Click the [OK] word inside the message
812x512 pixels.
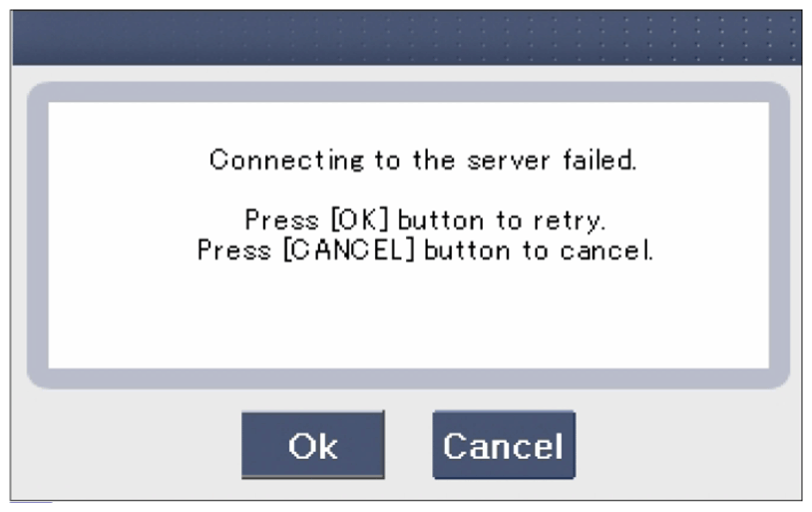(359, 220)
